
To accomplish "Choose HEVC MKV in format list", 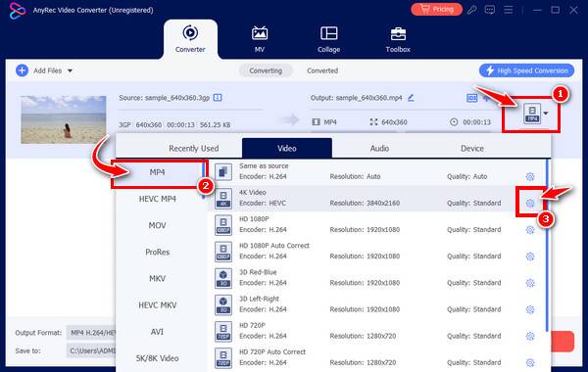I will [157, 305].
